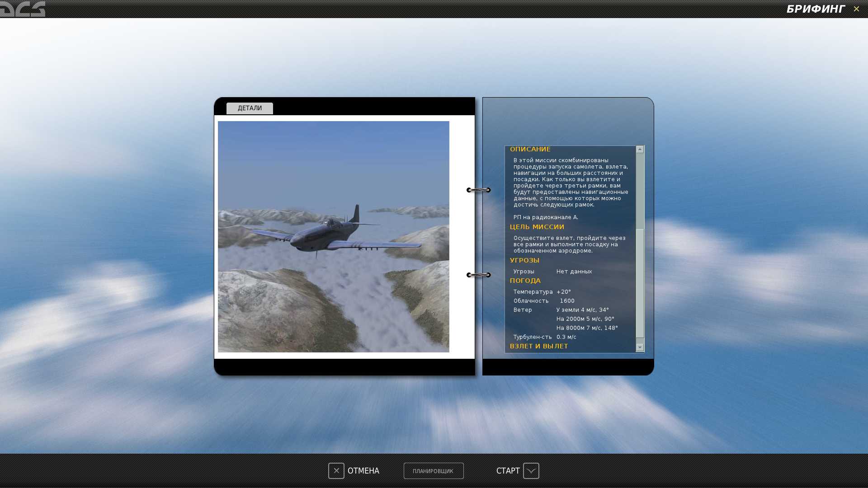
Task: Click the Температура label
Action: pyautogui.click(x=533, y=292)
